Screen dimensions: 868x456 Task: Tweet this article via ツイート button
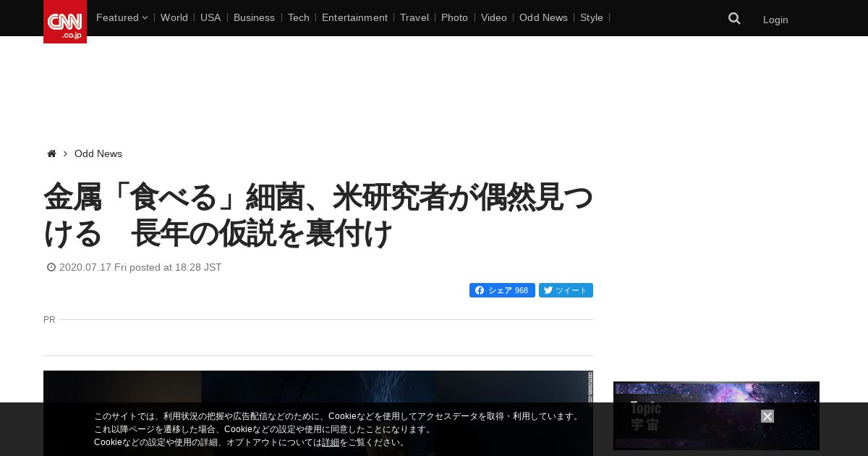point(566,290)
